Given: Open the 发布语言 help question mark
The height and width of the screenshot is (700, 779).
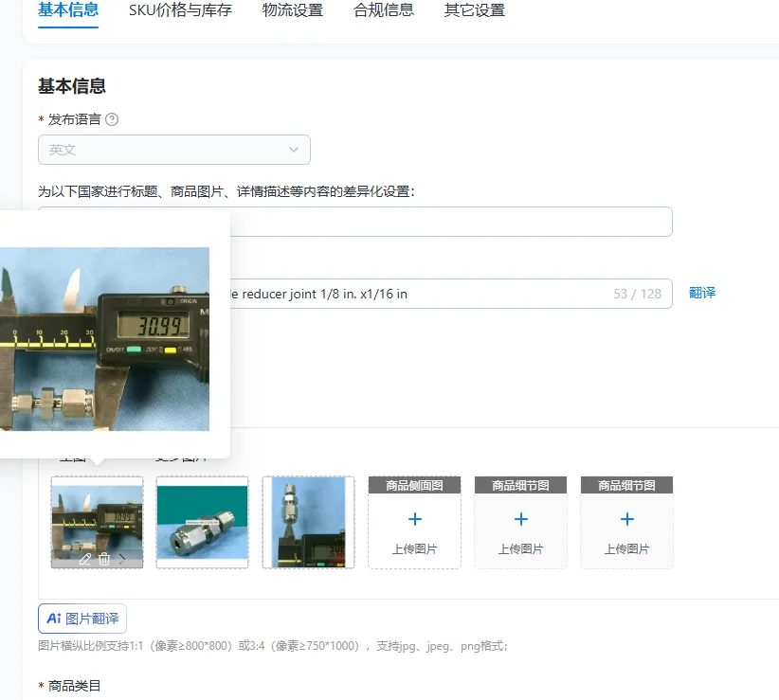Looking at the screenshot, I should (112, 119).
